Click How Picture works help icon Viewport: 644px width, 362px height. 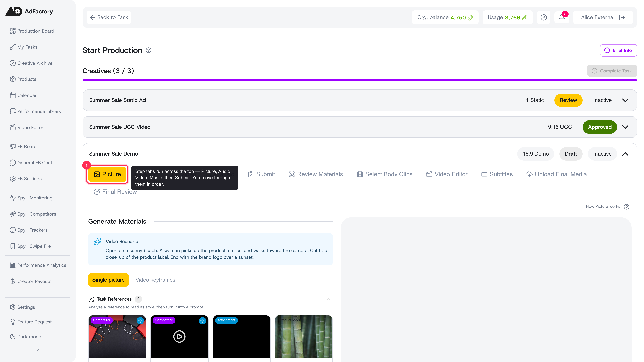[x=627, y=207]
